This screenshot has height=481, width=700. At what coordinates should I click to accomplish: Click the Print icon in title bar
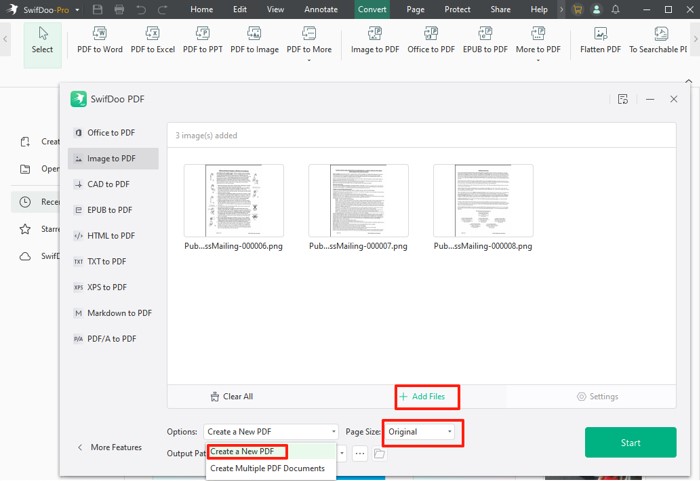[x=119, y=9]
